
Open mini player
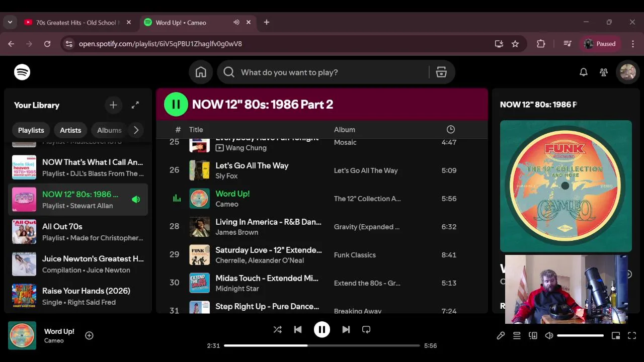616,335
